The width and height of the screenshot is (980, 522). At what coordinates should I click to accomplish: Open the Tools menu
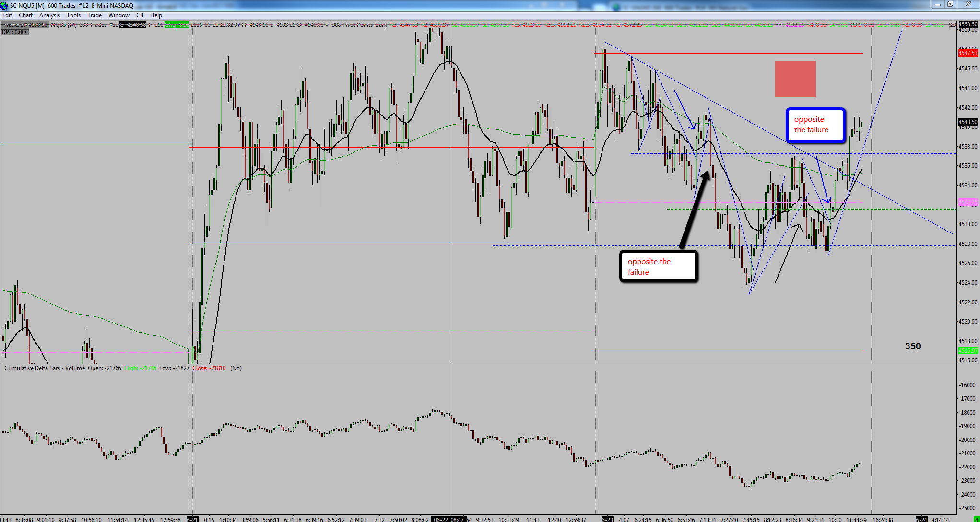(x=74, y=15)
